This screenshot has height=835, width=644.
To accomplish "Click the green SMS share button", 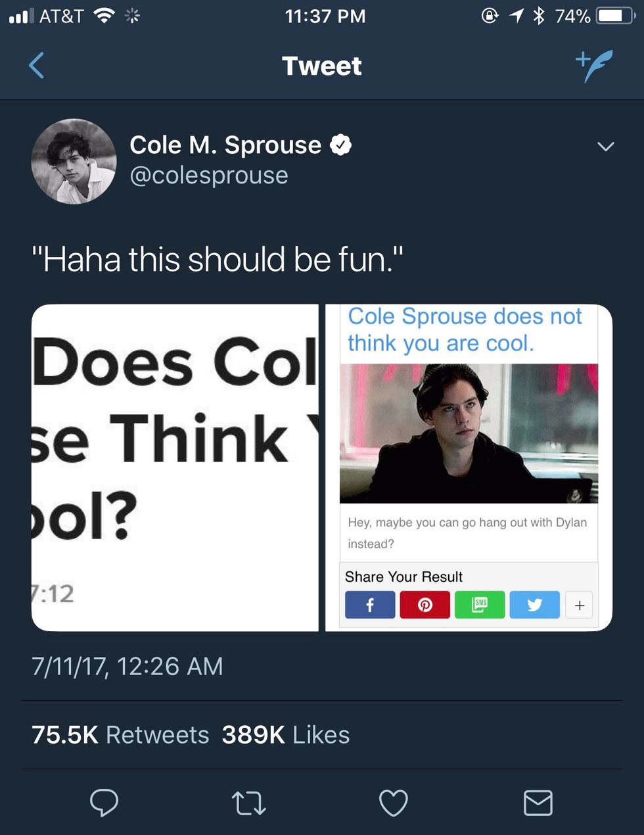I will coord(480,605).
